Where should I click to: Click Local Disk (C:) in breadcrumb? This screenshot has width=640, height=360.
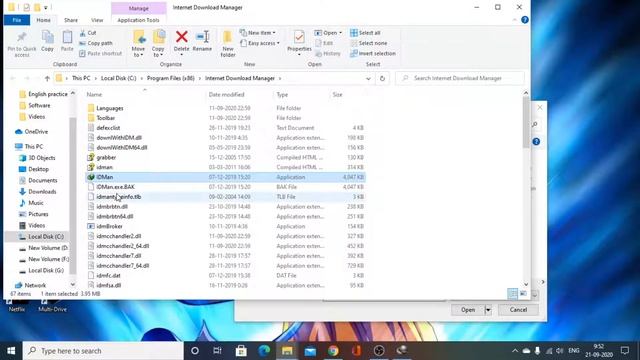(x=118, y=78)
